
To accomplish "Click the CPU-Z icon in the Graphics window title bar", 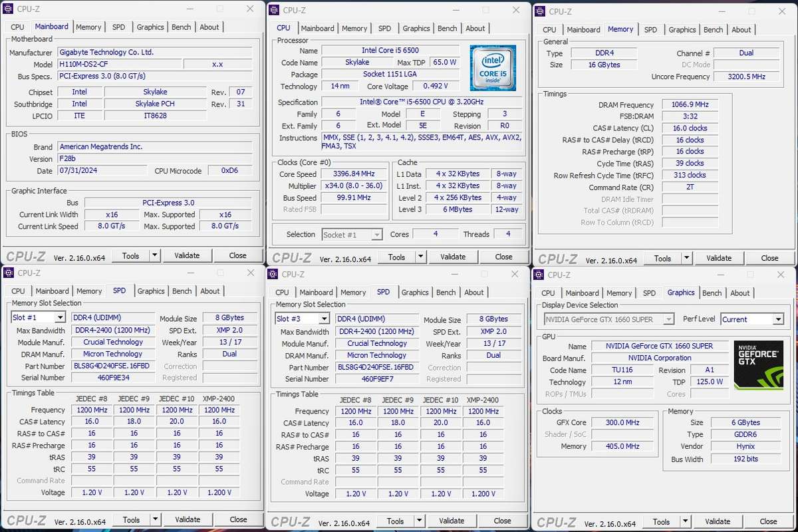I will click(x=537, y=273).
